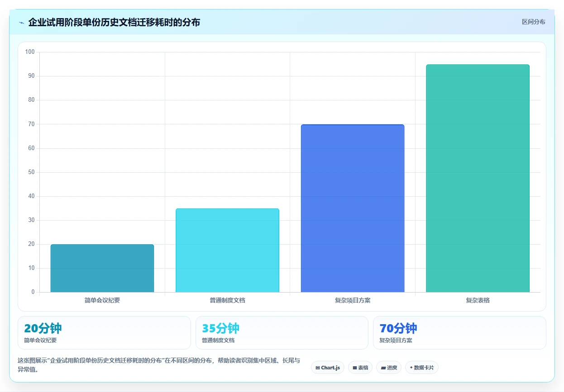Image resolution: width=564 pixels, height=392 pixels.
Task: Click the y-axis value 90
Action: pyautogui.click(x=31, y=76)
